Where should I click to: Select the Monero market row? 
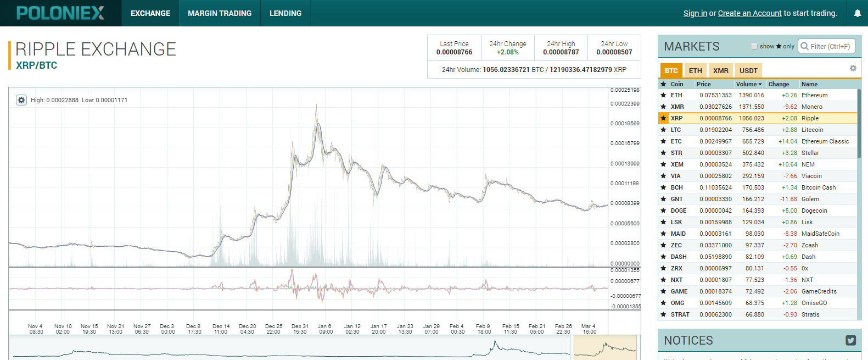pos(758,107)
